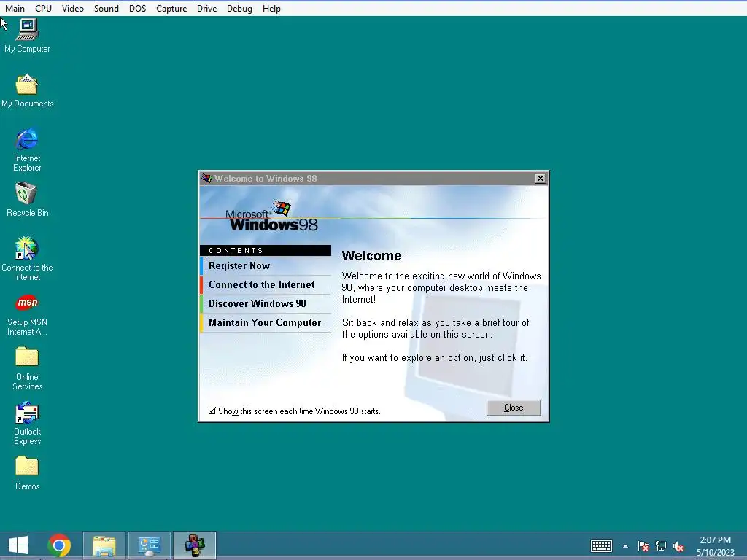Click the Close button in Welcome dialog
747x560 pixels.
[514, 408]
